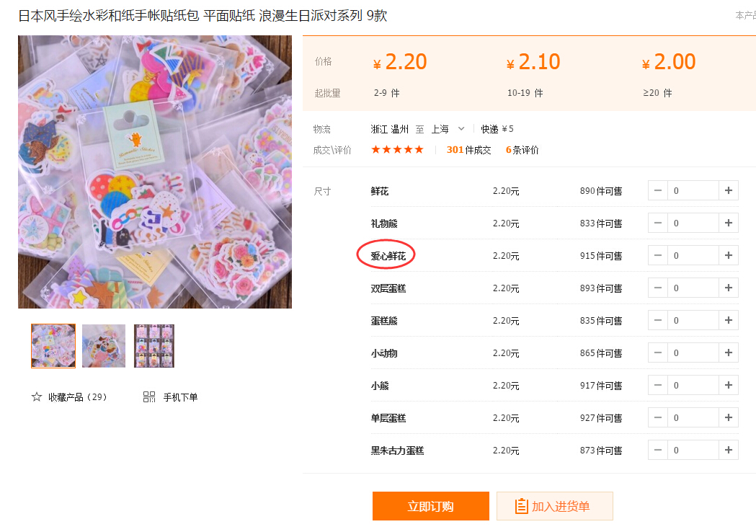The width and height of the screenshot is (756, 532).
Task: Click plus button for 小熊 row
Action: click(729, 385)
